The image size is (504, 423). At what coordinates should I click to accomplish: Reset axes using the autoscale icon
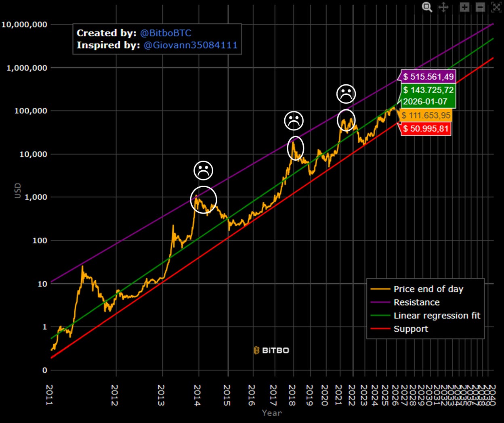click(496, 7)
